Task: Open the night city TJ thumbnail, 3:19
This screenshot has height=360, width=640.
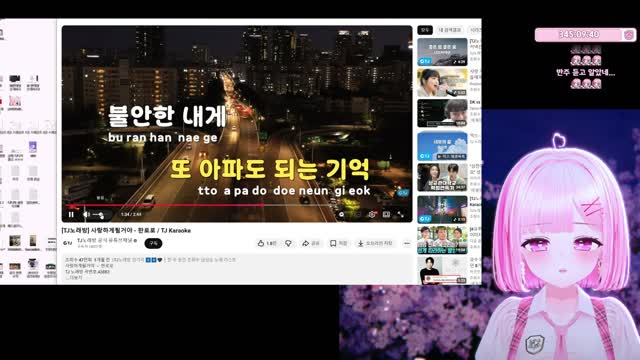Action: (x=442, y=209)
